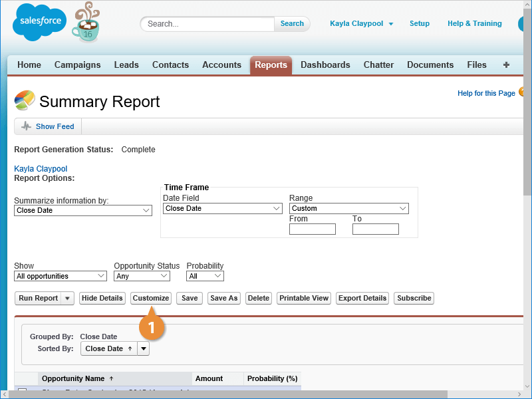Expand the Sorted By options arrow
This screenshot has width=532, height=399.
tap(144, 348)
